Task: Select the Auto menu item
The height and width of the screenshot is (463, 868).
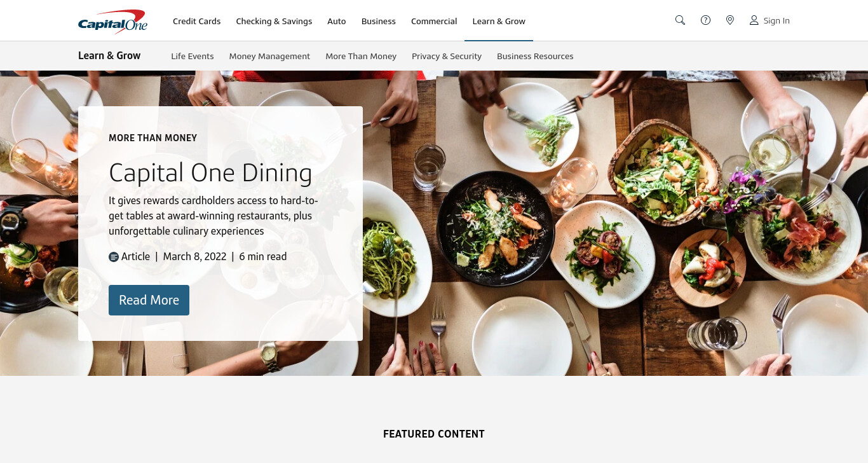Action: pyautogui.click(x=337, y=21)
